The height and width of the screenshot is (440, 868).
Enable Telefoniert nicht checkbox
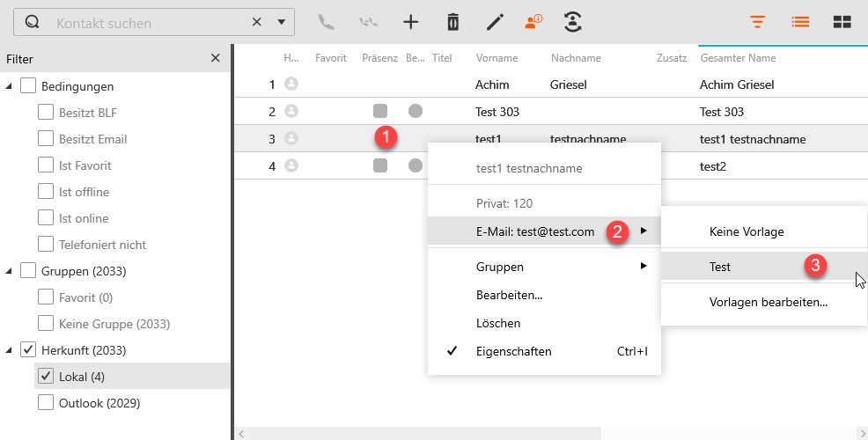point(46,244)
